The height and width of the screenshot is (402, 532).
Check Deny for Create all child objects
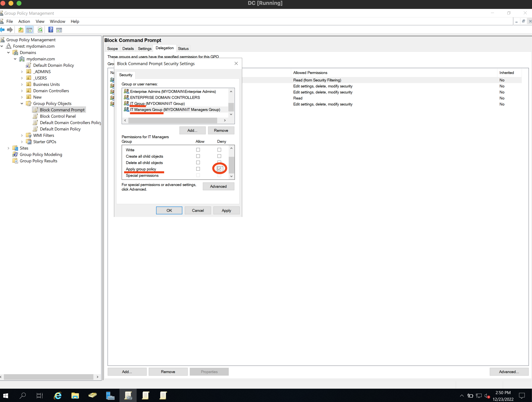pyautogui.click(x=219, y=156)
